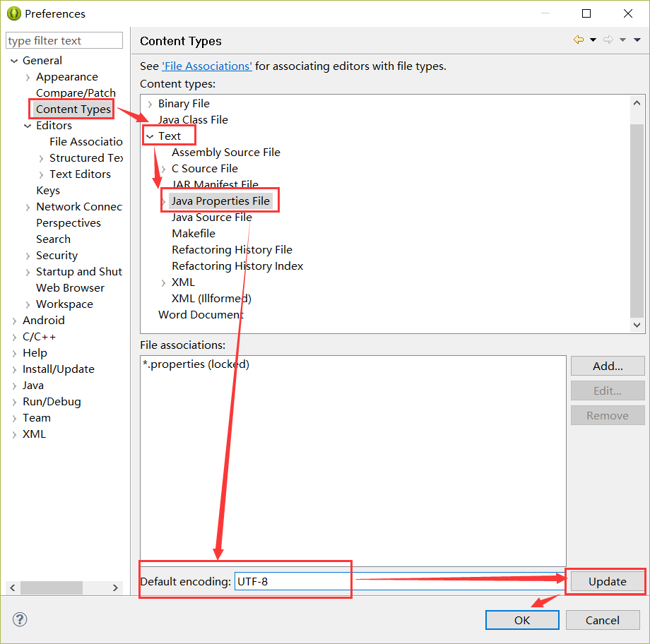Click the forward navigation arrow icon
This screenshot has height=644, width=650.
[608, 40]
